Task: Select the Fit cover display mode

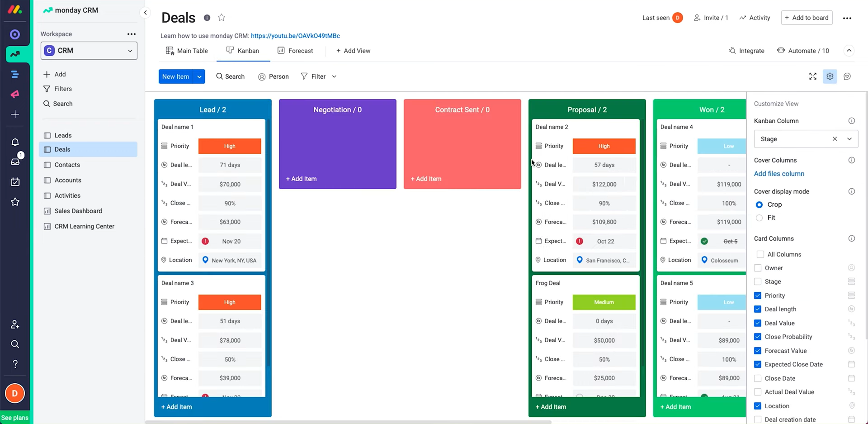Action: [x=759, y=218]
